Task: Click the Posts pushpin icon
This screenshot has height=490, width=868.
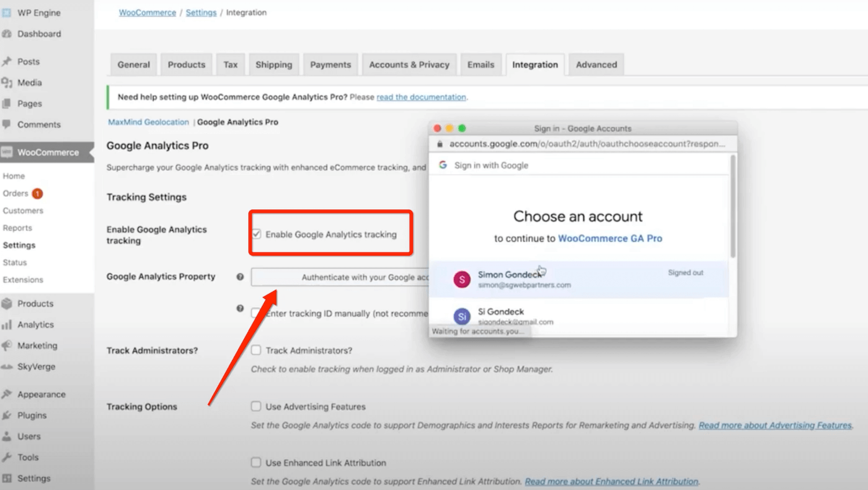Action: [x=7, y=61]
